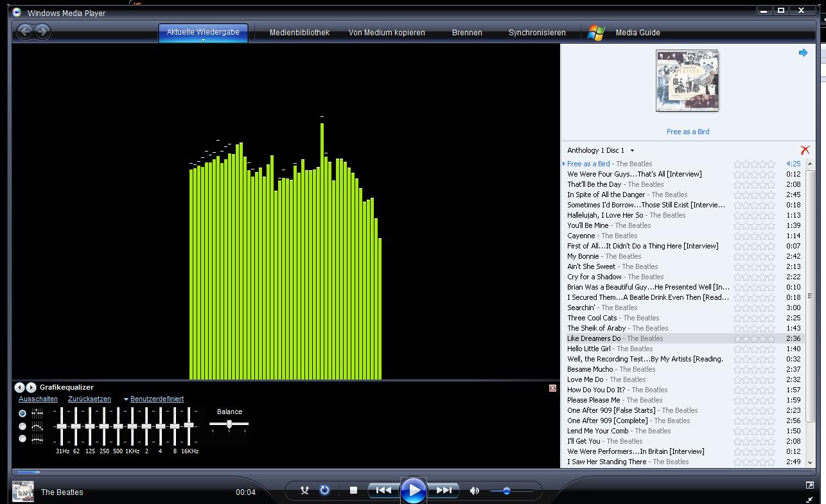Open the Aktuelle Wiedergabe tab dropdown arrow

click(x=203, y=40)
